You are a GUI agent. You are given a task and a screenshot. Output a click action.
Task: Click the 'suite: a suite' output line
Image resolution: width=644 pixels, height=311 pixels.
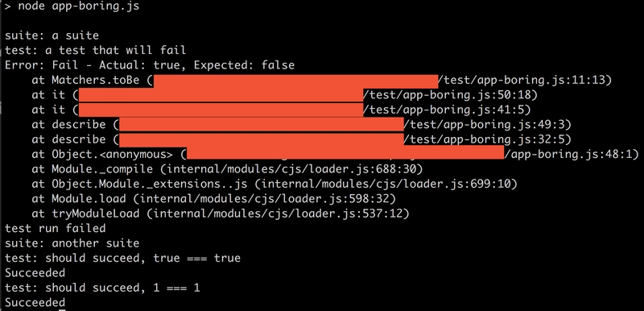coord(52,35)
